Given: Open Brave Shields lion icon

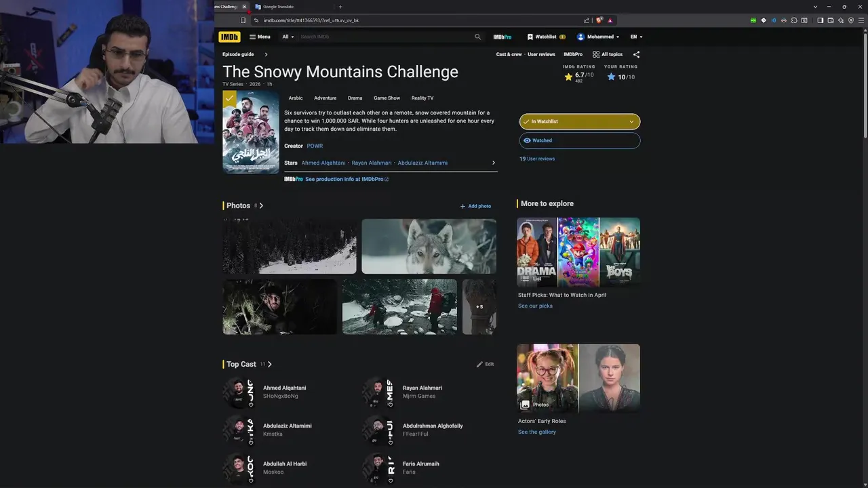Looking at the screenshot, I should click(x=599, y=20).
